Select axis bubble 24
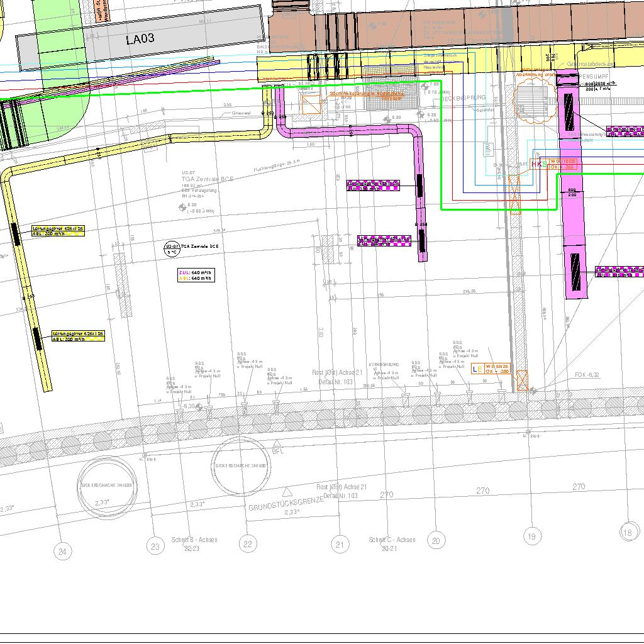 62,552
